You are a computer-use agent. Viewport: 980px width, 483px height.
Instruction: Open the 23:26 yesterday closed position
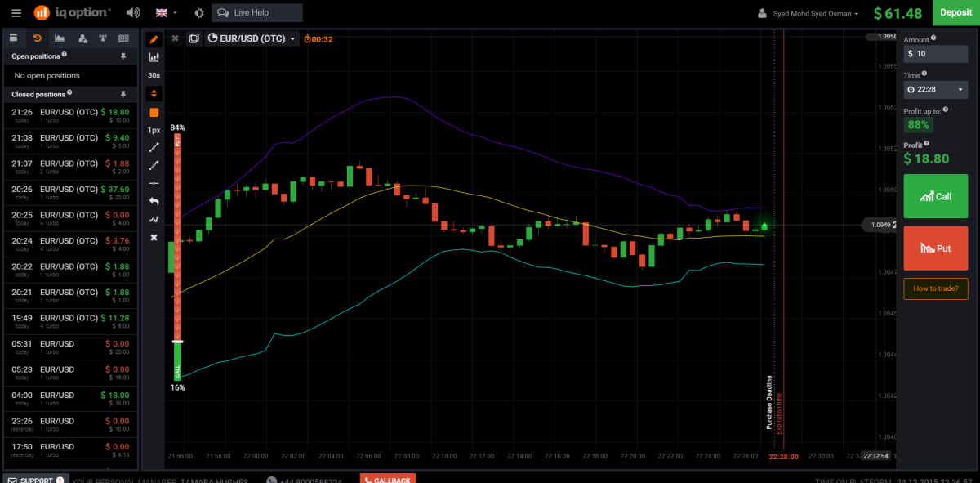(x=70, y=424)
